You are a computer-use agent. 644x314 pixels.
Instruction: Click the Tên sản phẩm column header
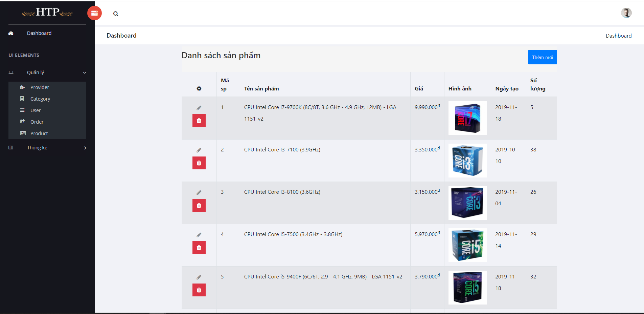point(261,88)
